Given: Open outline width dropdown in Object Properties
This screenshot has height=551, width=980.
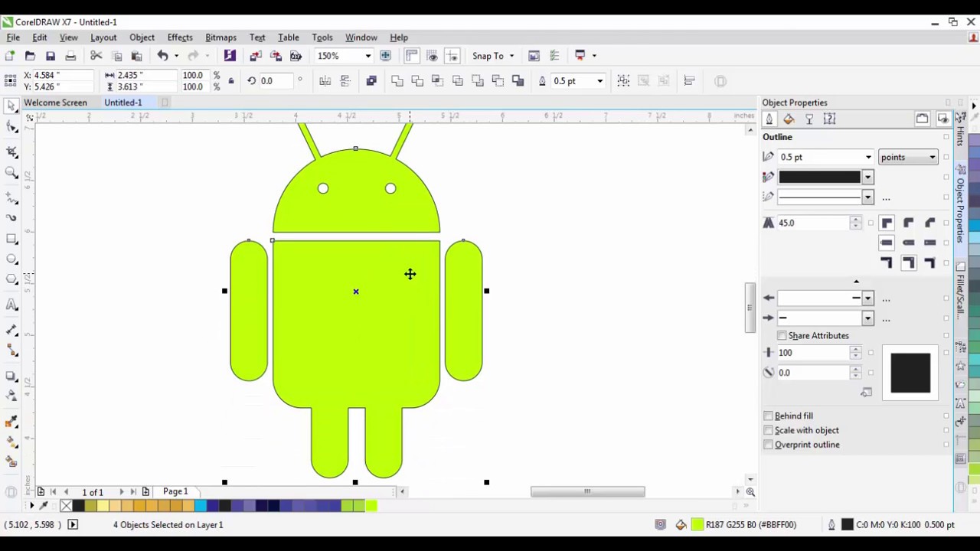Looking at the screenshot, I should (x=868, y=158).
